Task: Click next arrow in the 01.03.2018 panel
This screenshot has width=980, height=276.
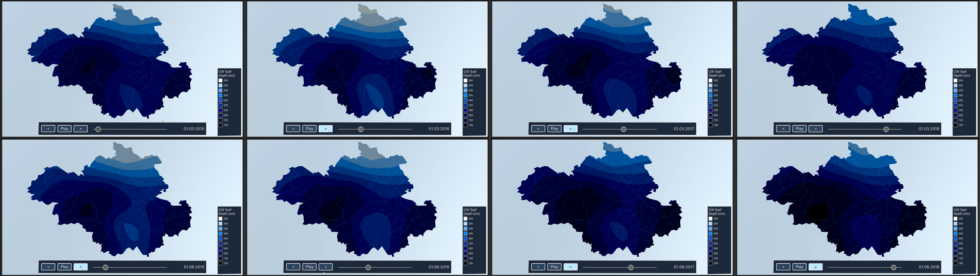Action: coord(815,129)
